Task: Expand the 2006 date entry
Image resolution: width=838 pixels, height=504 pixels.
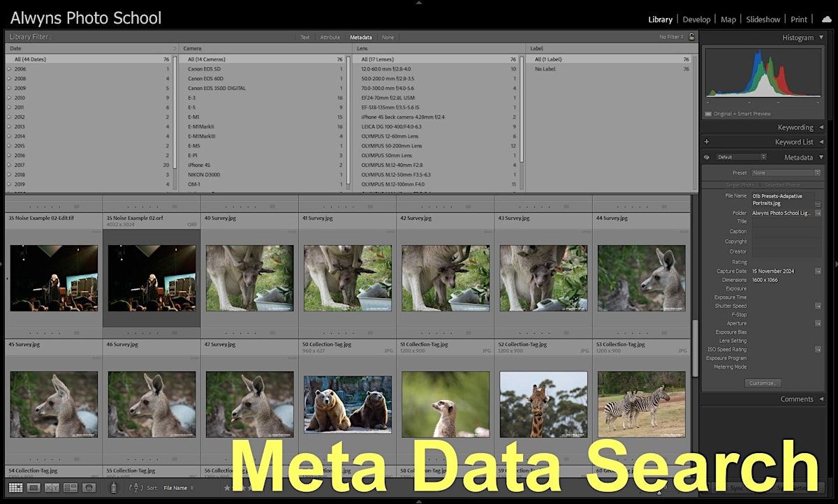Action: click(x=9, y=69)
